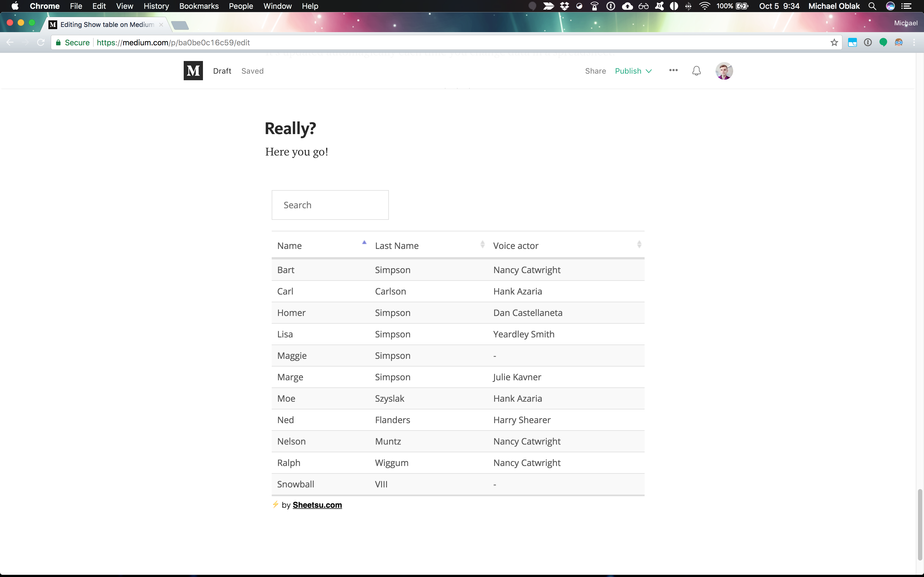
Task: Open the notifications bell
Action: click(696, 71)
